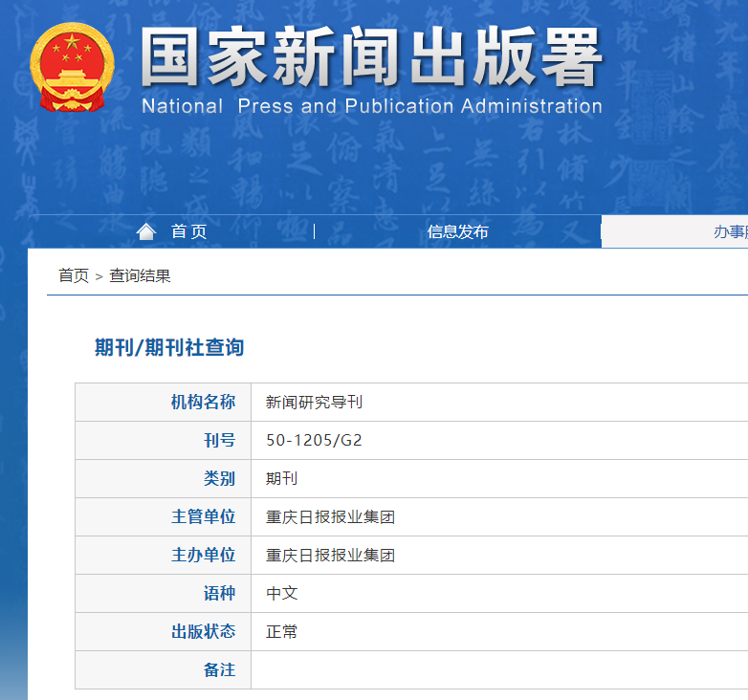Select the journal name 新闻研究导刊
This screenshot has width=748, height=700.
pos(314,403)
